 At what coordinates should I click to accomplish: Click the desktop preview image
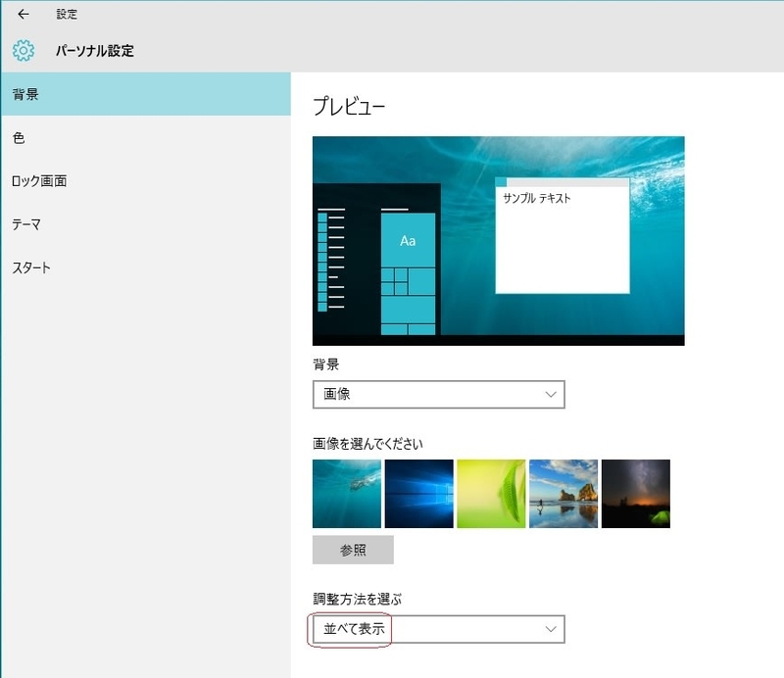[499, 240]
